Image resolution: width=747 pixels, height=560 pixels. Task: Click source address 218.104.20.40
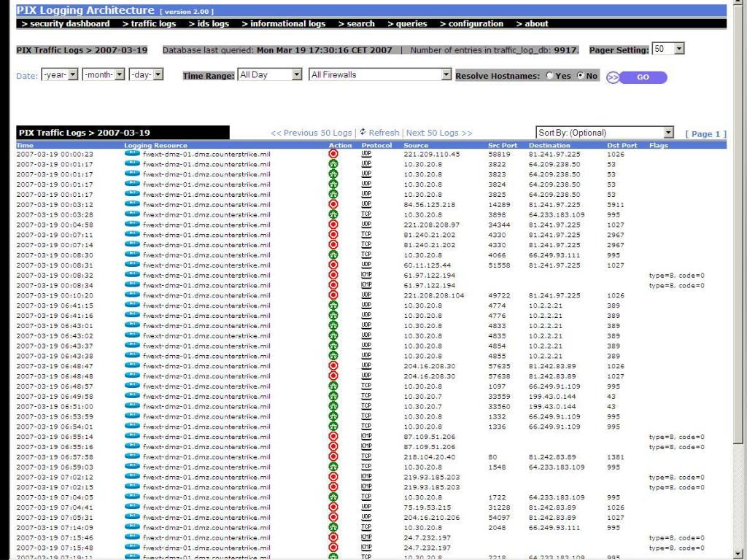[429, 457]
